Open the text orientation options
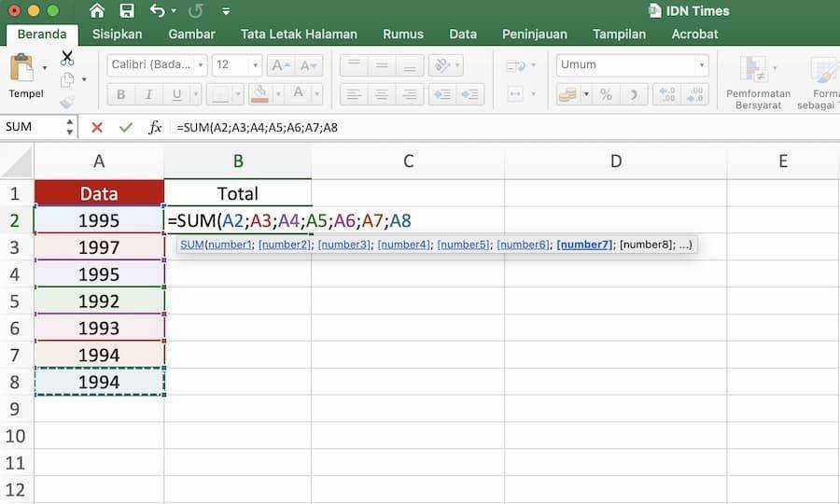Image resolution: width=840 pixels, height=504 pixels. (446, 65)
